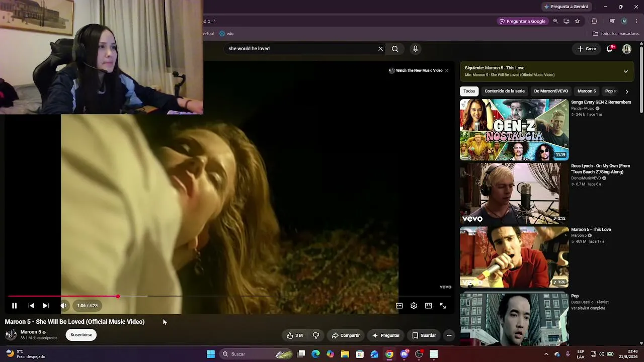This screenshot has width=644, height=362.
Task: Click the Preguntar AI button
Action: (x=386, y=335)
